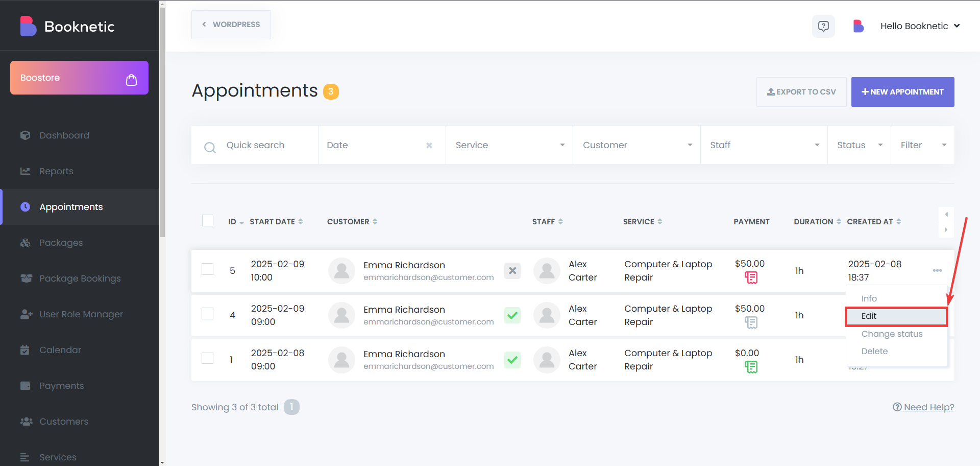
Task: Click red payment receipt icon for appointment 5
Action: coord(751,277)
